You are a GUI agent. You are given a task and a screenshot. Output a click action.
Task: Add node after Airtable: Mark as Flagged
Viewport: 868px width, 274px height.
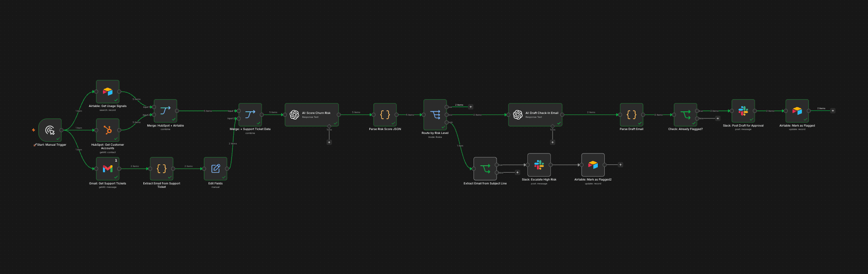[833, 111]
